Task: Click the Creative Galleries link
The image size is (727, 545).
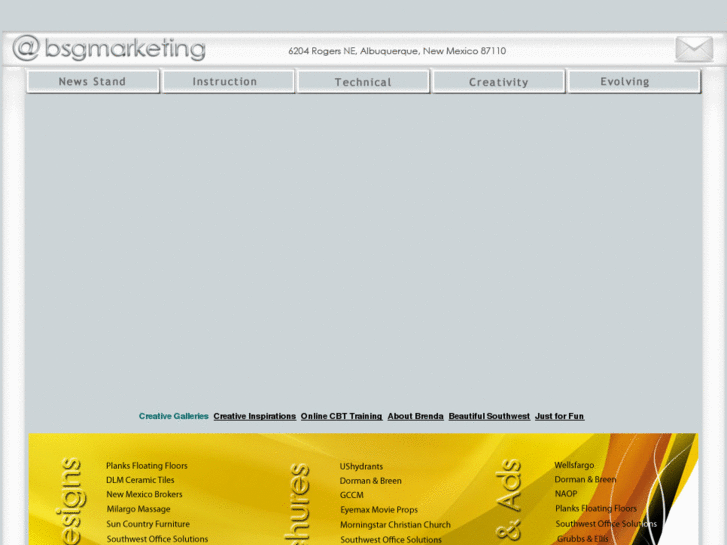Action: pos(173,416)
